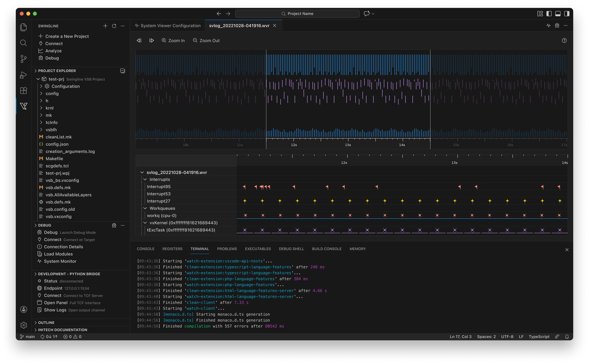Click the 13s mark on detail ruler
The width and height of the screenshot is (589, 364).
pyautogui.click(x=454, y=163)
